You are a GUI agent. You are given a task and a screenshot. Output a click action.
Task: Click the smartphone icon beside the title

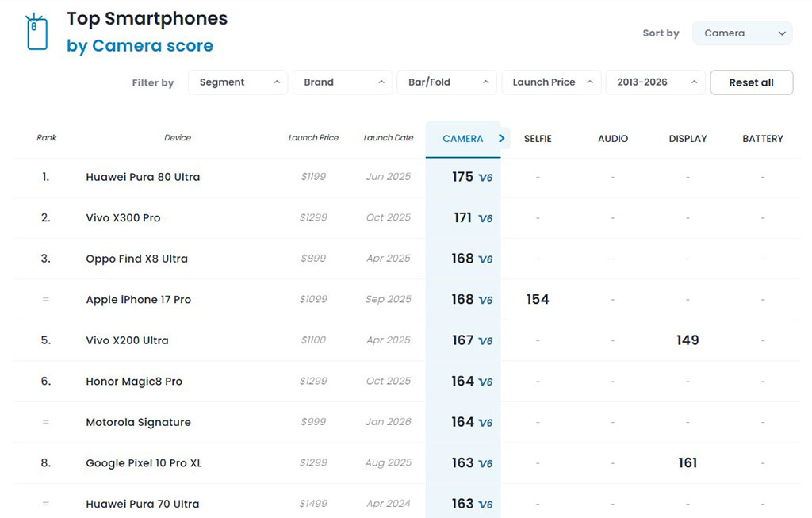(36, 33)
